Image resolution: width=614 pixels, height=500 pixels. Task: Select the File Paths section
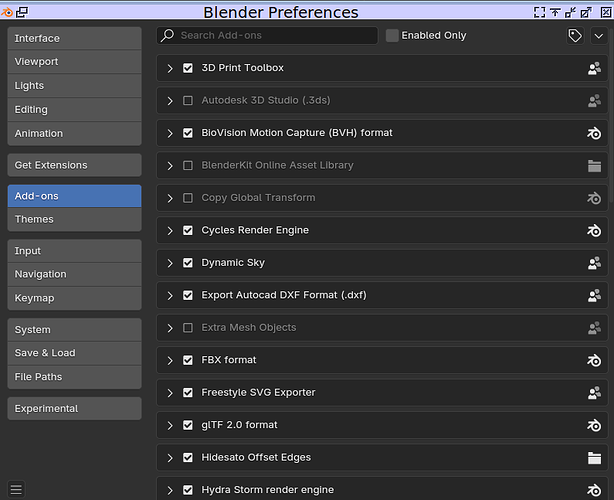point(74,377)
